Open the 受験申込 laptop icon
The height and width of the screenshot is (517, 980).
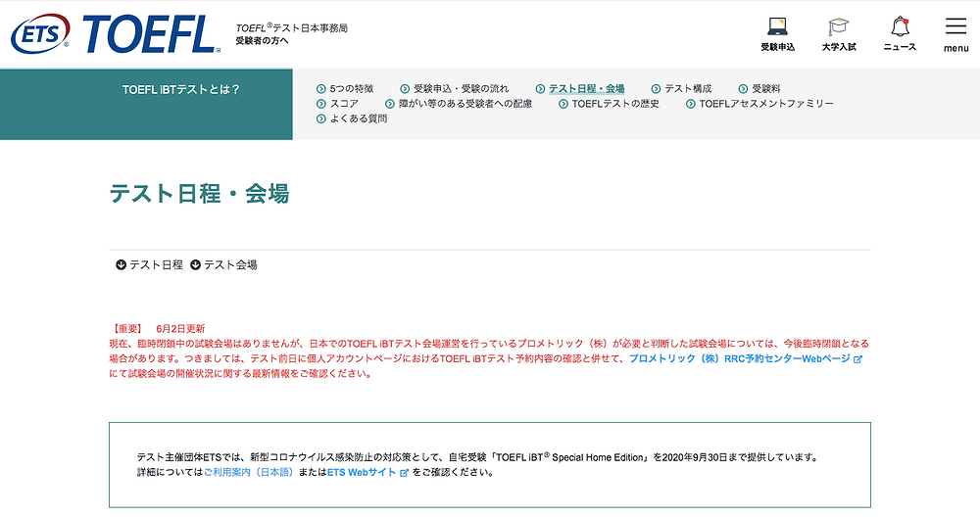777,26
